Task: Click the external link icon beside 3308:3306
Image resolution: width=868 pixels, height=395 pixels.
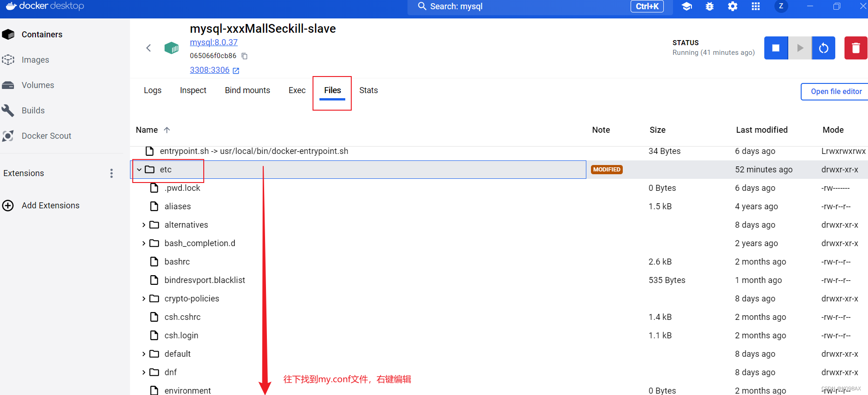Action: [236, 71]
